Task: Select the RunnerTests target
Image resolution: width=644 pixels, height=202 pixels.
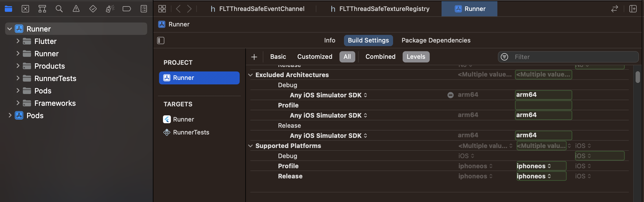Action: point(186,132)
